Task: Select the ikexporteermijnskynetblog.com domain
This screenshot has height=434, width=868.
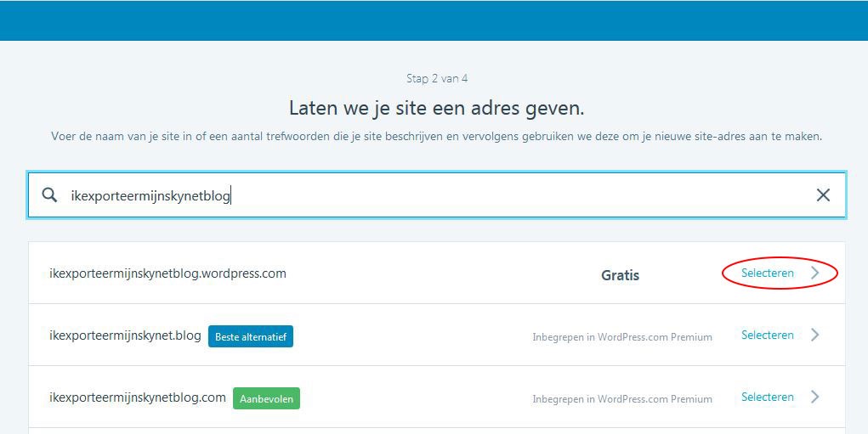Action: coord(767,397)
